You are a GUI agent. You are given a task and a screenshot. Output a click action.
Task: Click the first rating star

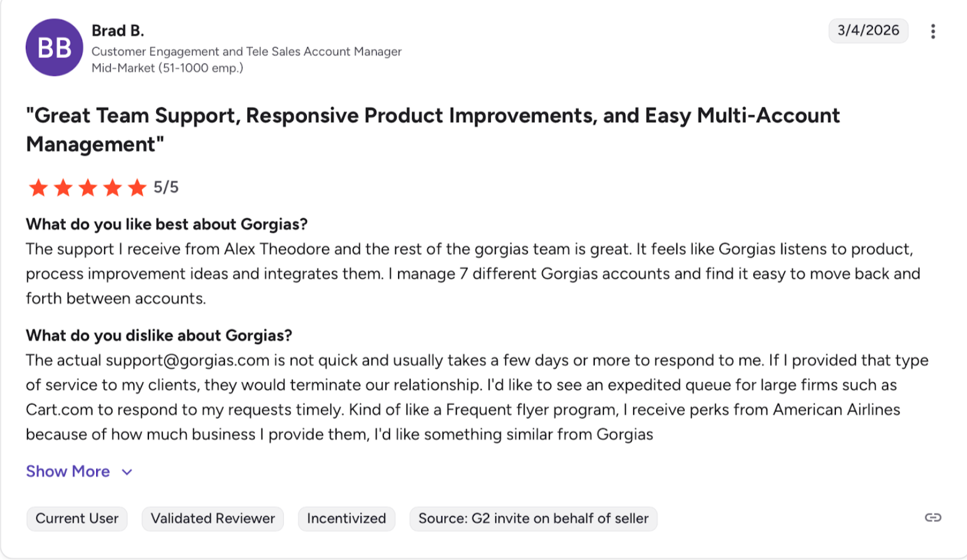tap(38, 188)
